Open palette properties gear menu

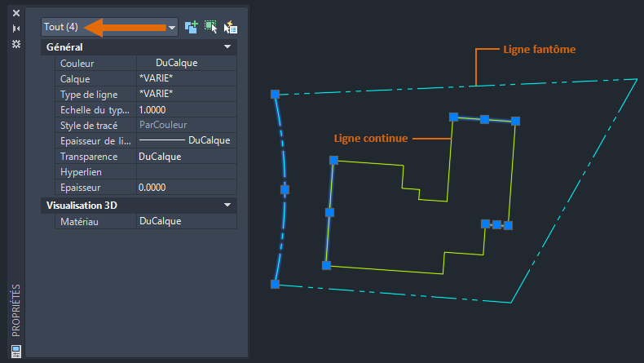(16, 44)
